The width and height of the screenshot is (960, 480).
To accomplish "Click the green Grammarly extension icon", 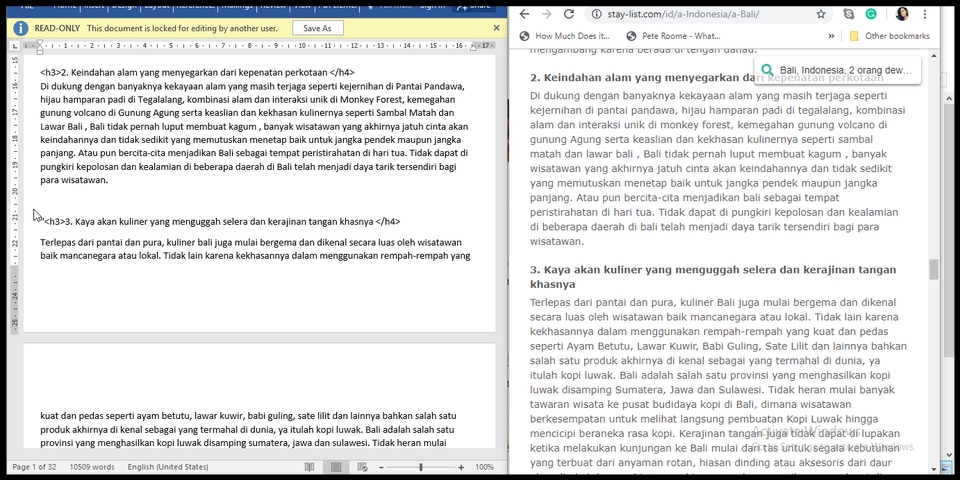I will (x=871, y=14).
